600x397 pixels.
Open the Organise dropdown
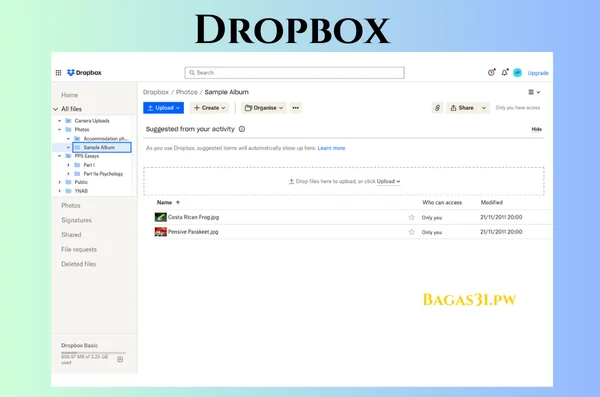click(264, 108)
